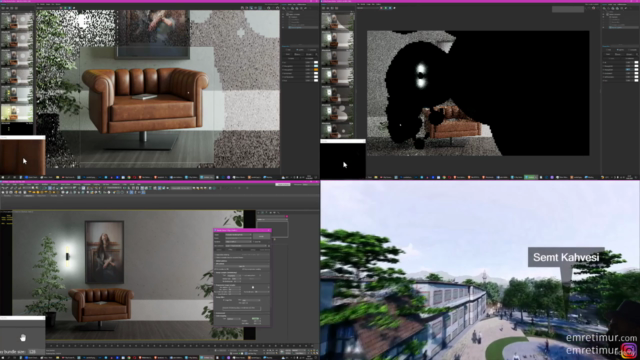Click create layer icon in top-left layers panel
The width and height of the screenshot is (640, 360).
283,8
